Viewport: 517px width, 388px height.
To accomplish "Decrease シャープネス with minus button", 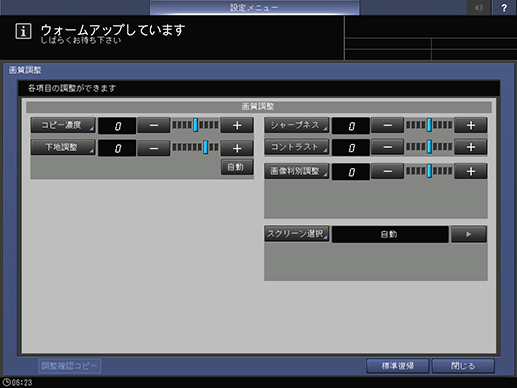I will pyautogui.click(x=387, y=125).
